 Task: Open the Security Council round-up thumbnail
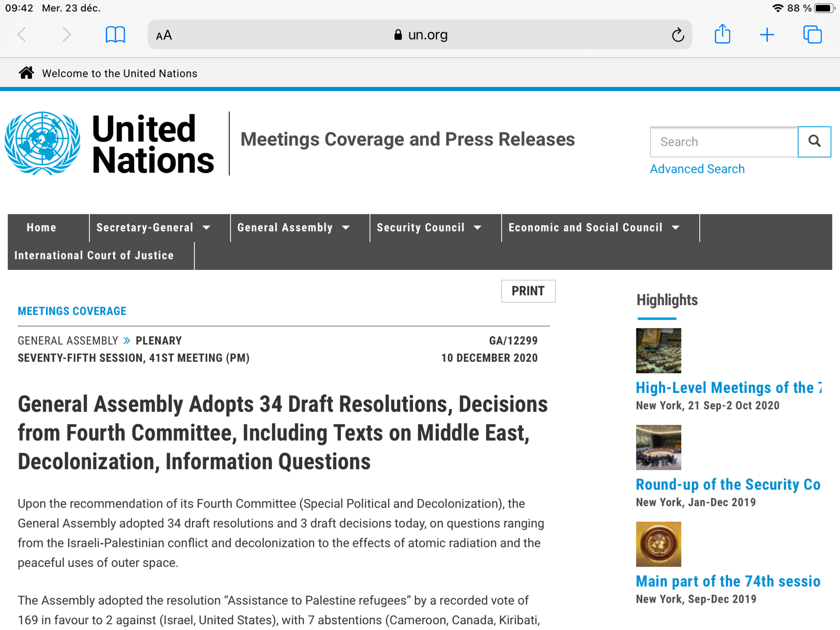coord(658,447)
